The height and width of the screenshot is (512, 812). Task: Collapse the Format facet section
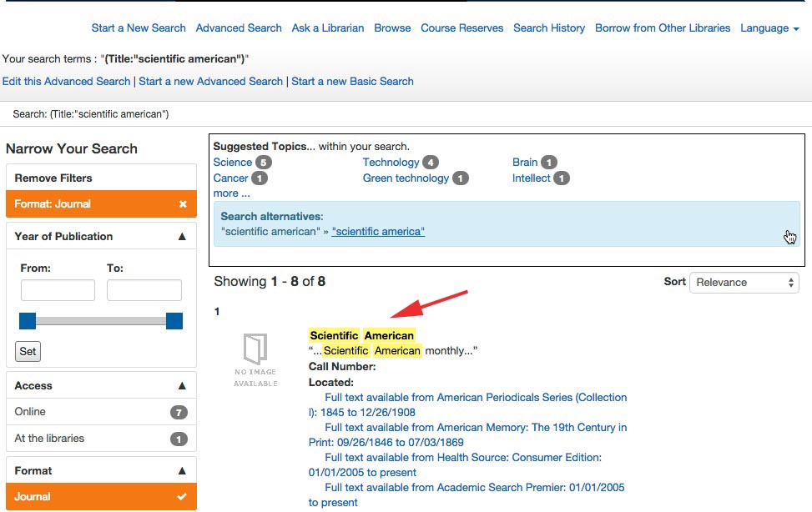[x=182, y=470]
